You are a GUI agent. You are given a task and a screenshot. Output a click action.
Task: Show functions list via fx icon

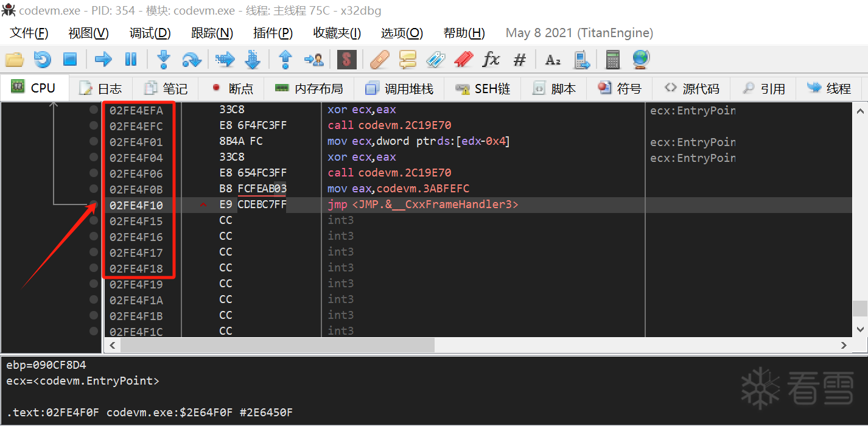[491, 59]
